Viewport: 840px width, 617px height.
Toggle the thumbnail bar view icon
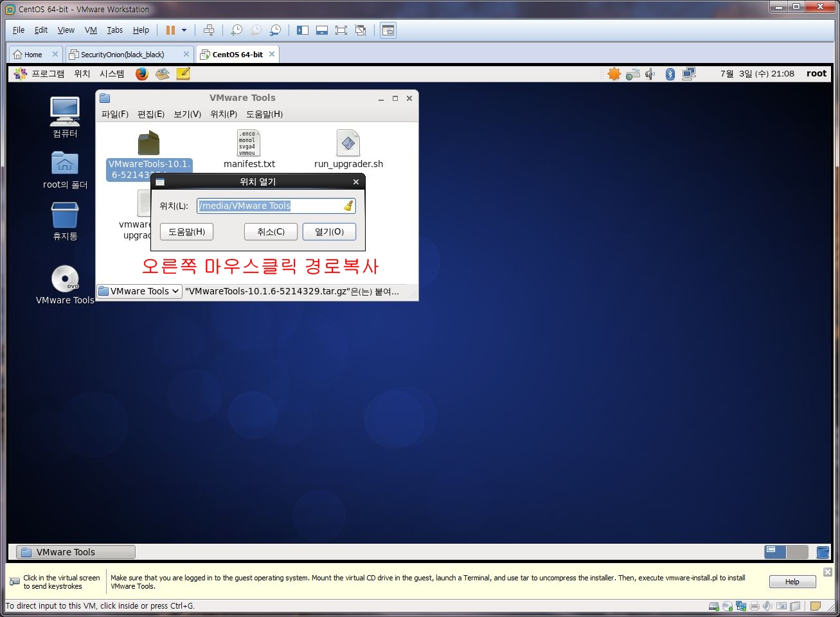pos(322,30)
